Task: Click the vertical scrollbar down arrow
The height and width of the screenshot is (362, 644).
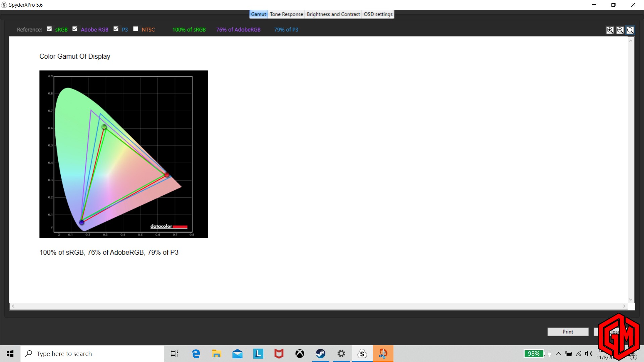Action: [631, 300]
